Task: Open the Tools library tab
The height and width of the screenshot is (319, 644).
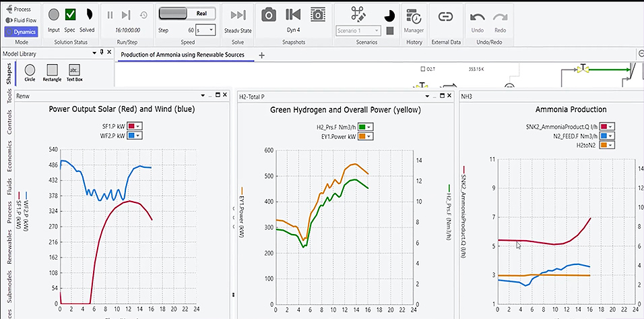Action: (x=9, y=97)
